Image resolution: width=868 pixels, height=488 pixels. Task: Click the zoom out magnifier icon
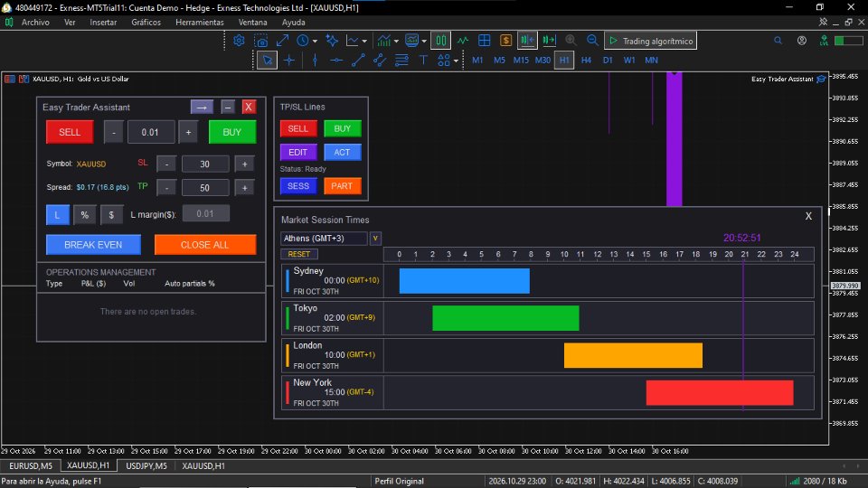(592, 41)
